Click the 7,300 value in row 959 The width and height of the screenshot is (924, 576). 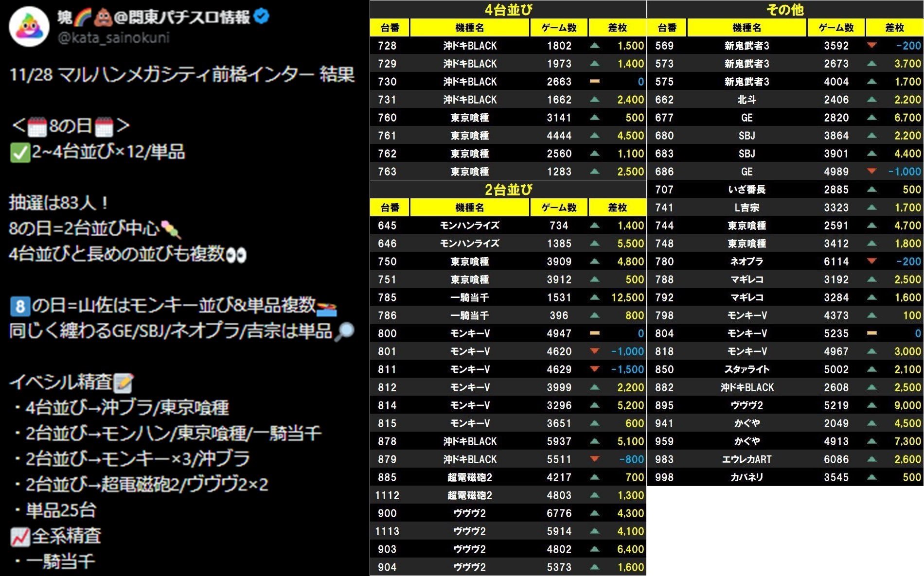907,441
